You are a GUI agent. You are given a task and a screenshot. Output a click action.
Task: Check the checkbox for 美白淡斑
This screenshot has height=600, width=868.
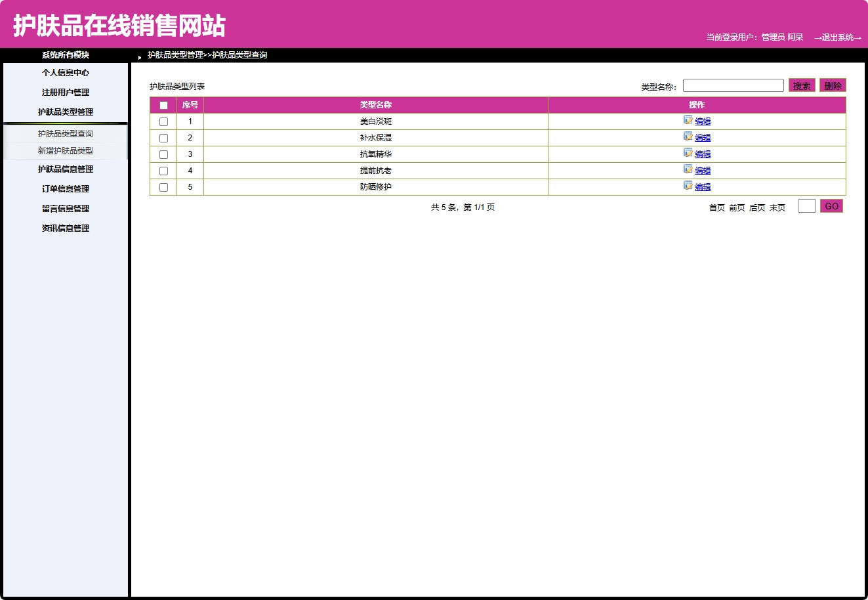click(163, 121)
